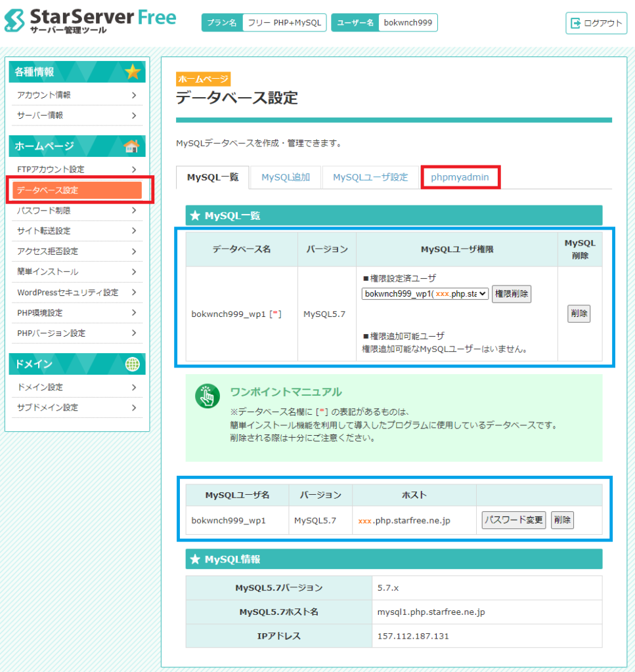Expand the PHP環境設定 chevron arrow
635x672 pixels.
[x=134, y=313]
